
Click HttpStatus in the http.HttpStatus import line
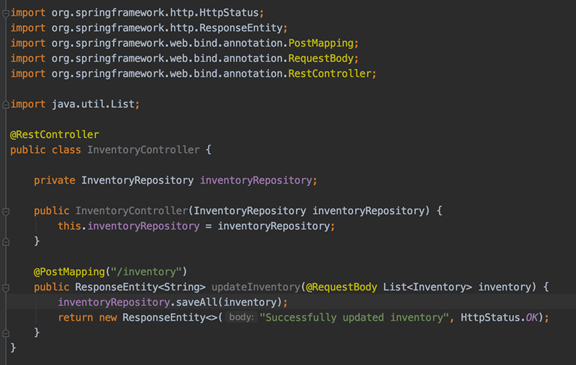click(229, 12)
